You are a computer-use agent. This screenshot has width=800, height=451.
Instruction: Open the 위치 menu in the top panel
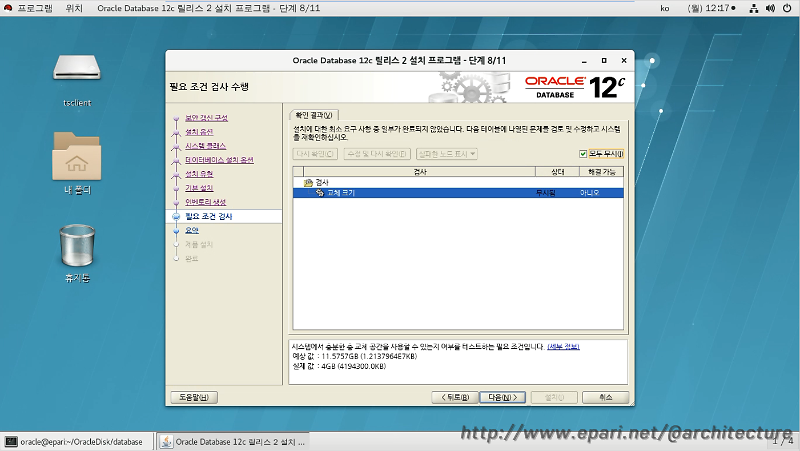pyautogui.click(x=74, y=8)
